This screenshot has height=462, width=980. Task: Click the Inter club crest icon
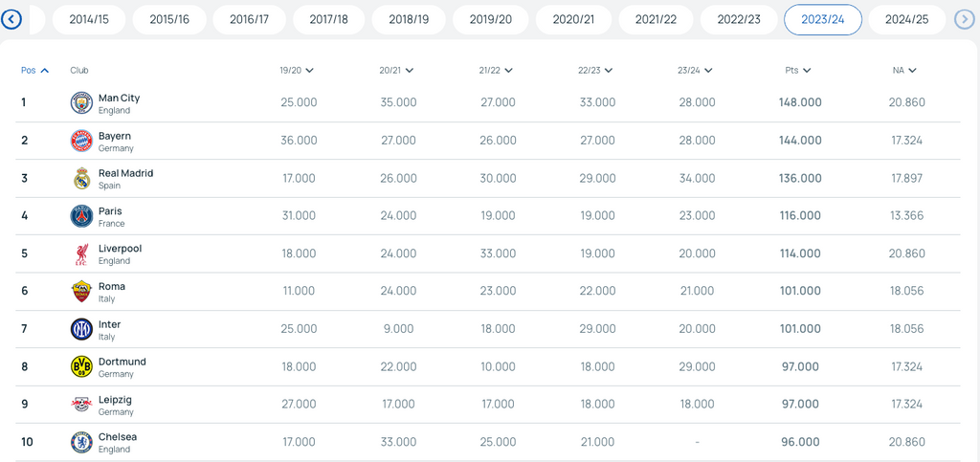pos(81,329)
